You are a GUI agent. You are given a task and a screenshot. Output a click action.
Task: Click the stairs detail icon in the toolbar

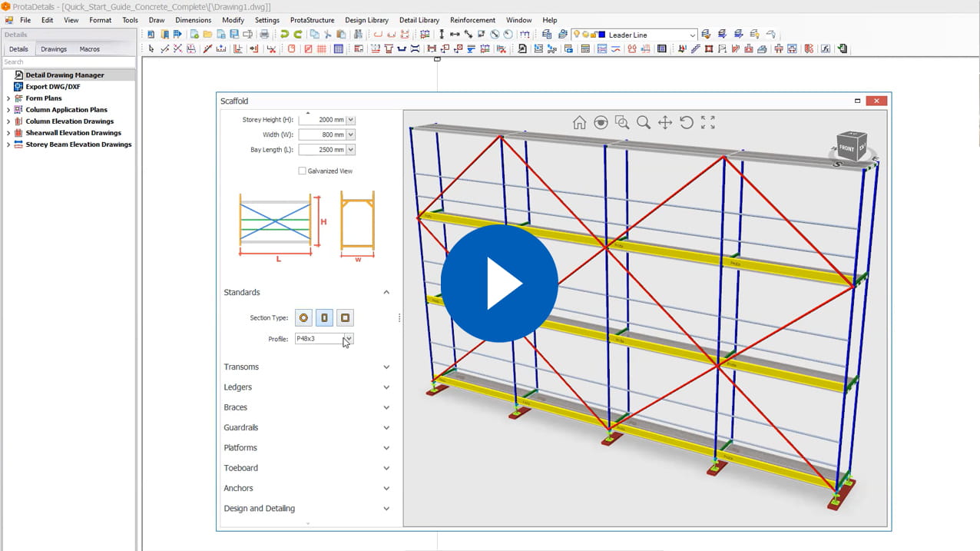696,48
